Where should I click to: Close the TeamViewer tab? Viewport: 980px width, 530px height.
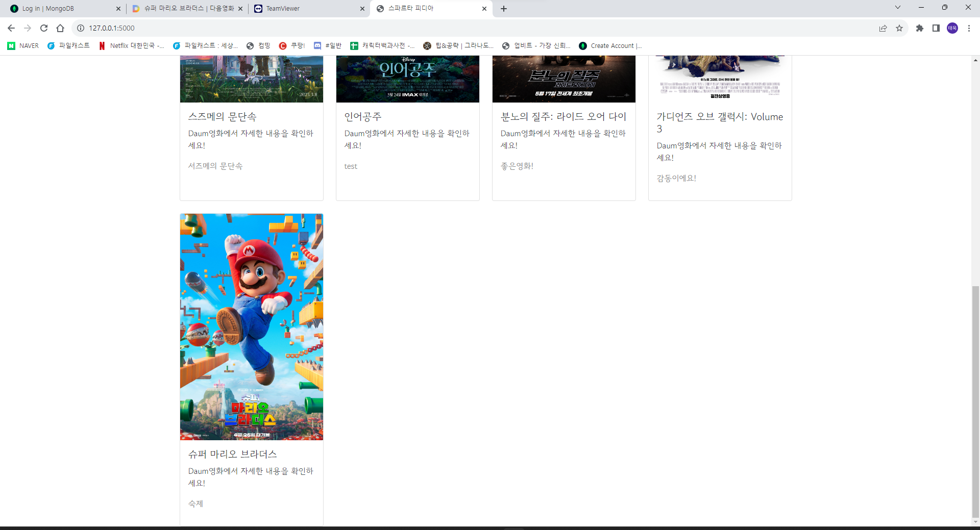click(x=362, y=9)
